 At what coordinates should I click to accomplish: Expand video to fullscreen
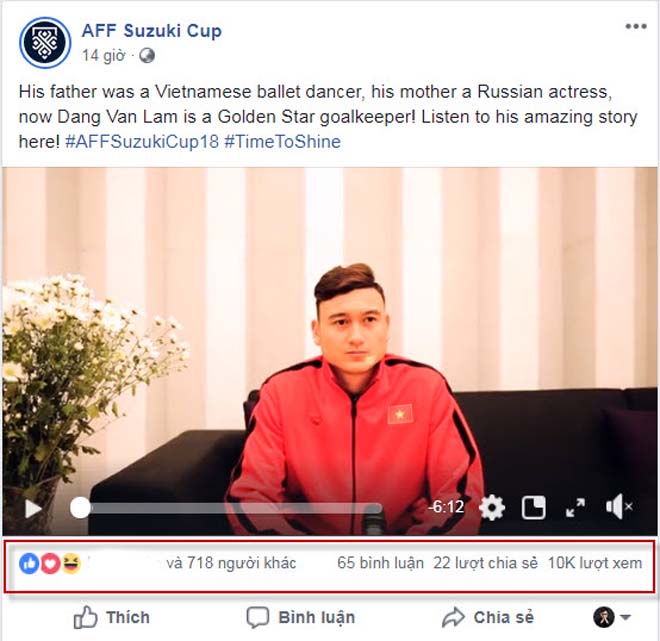click(x=575, y=508)
